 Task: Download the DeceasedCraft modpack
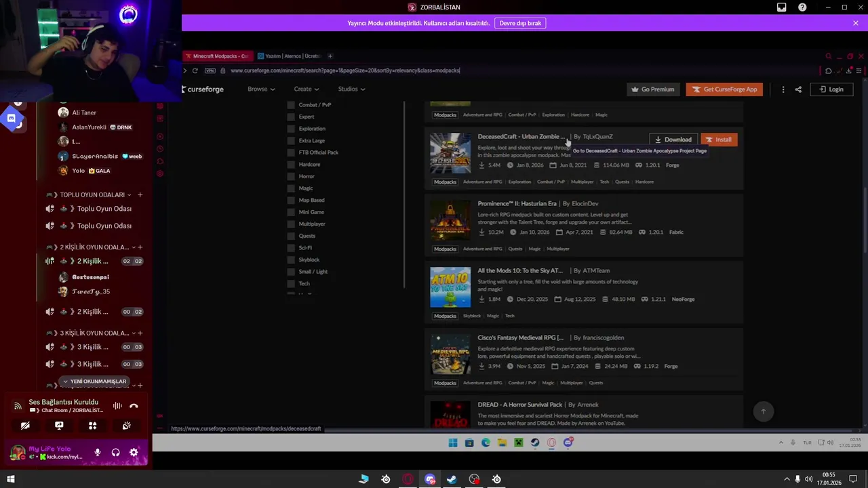[x=673, y=140]
